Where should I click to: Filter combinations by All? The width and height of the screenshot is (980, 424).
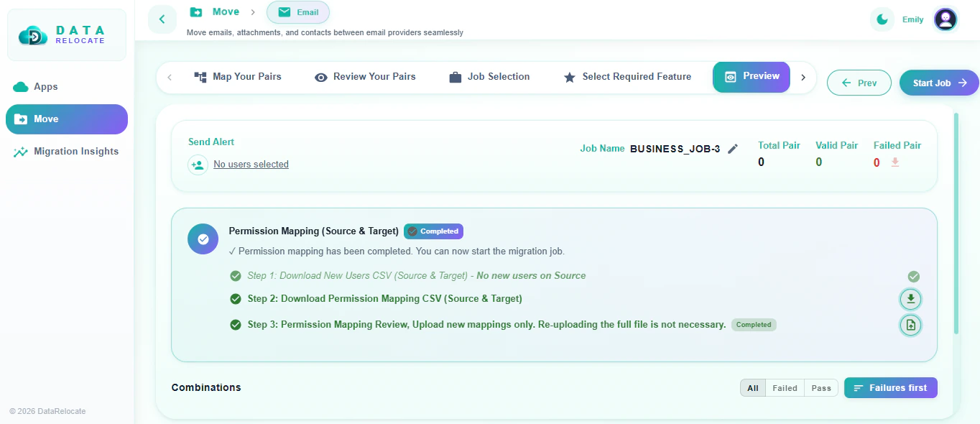753,388
